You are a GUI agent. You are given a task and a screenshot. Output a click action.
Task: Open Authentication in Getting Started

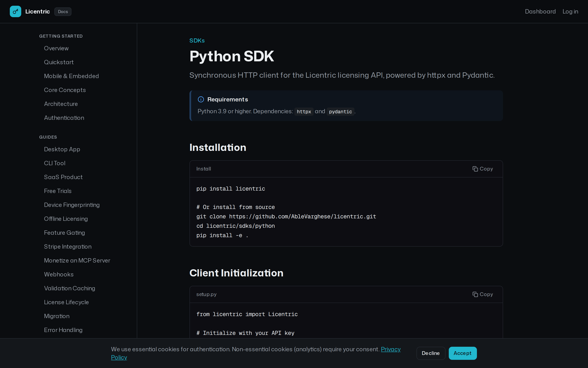tap(64, 118)
